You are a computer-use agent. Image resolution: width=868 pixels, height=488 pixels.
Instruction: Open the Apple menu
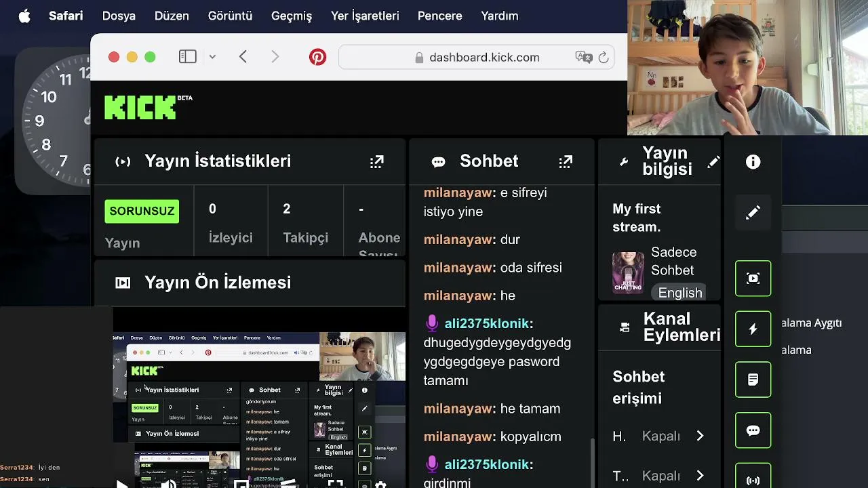coord(24,16)
